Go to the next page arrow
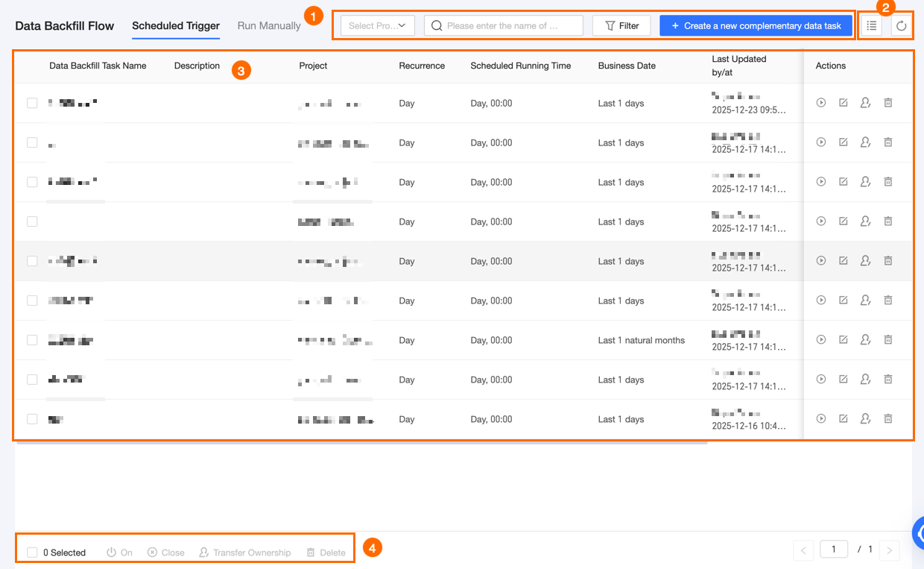 890,551
